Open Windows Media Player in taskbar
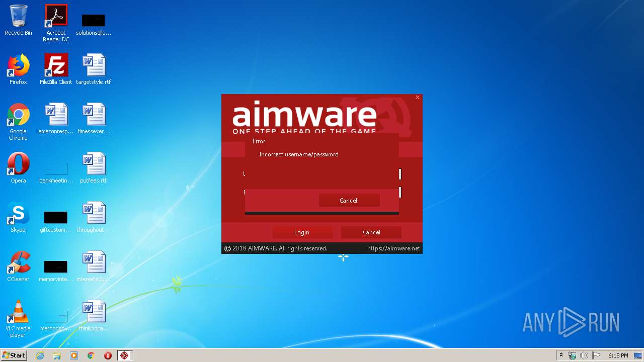The image size is (644, 362). click(74, 355)
